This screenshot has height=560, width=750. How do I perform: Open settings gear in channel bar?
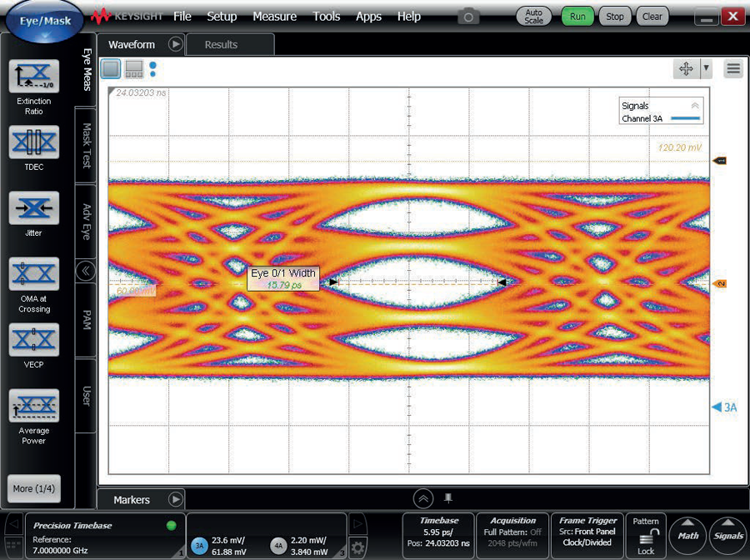click(358, 547)
